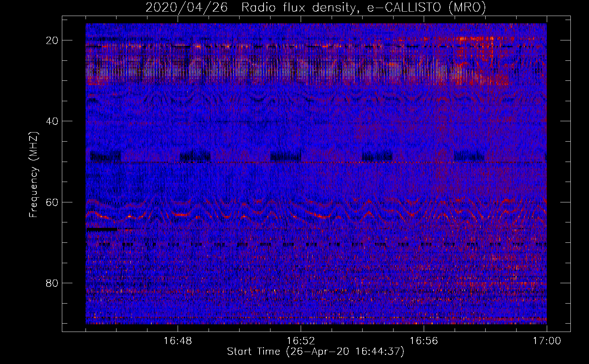Click the 17:00 time tick label
This screenshot has height=364, width=589.
547,341
